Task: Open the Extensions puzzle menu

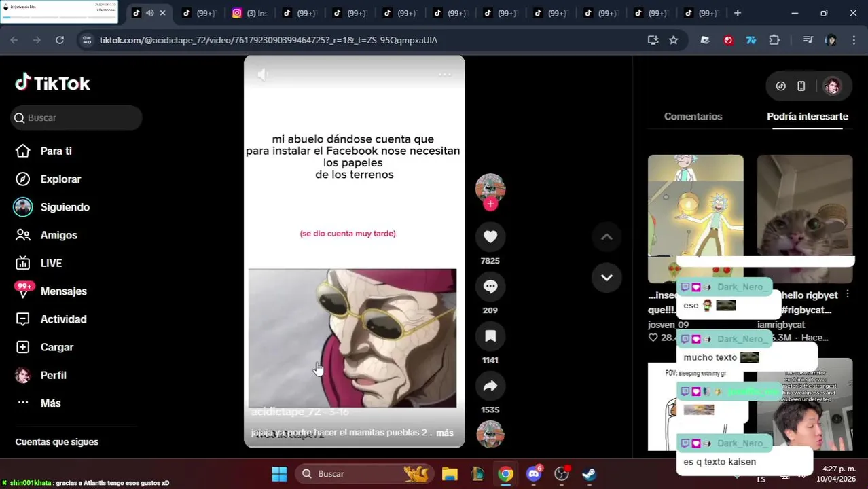Action: click(x=774, y=40)
